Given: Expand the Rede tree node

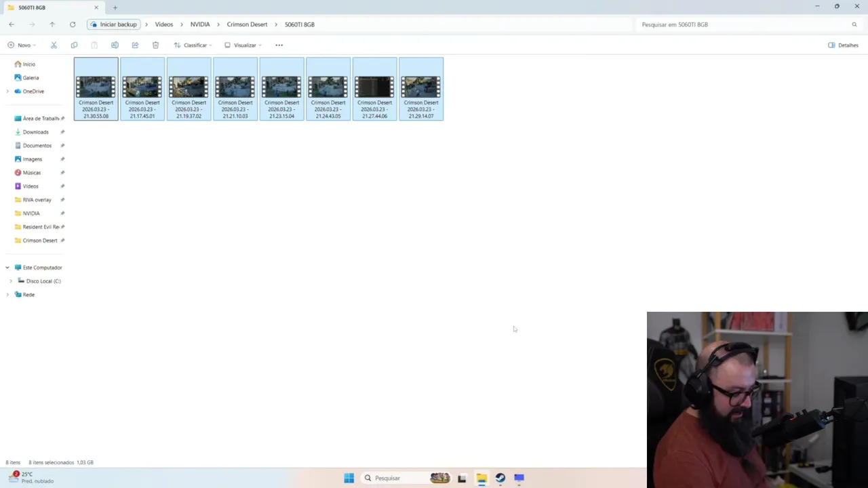Looking at the screenshot, I should [x=7, y=295].
